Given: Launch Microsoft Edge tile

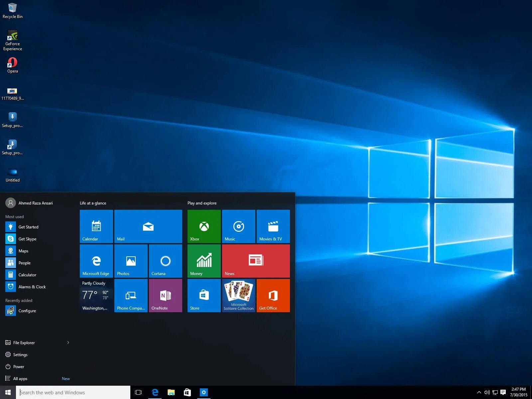Looking at the screenshot, I should tap(96, 261).
